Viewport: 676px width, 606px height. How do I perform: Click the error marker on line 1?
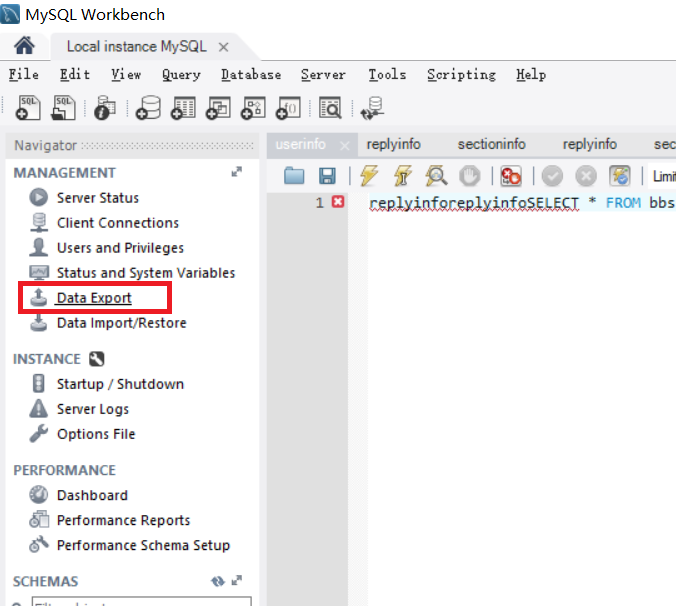[338, 202]
